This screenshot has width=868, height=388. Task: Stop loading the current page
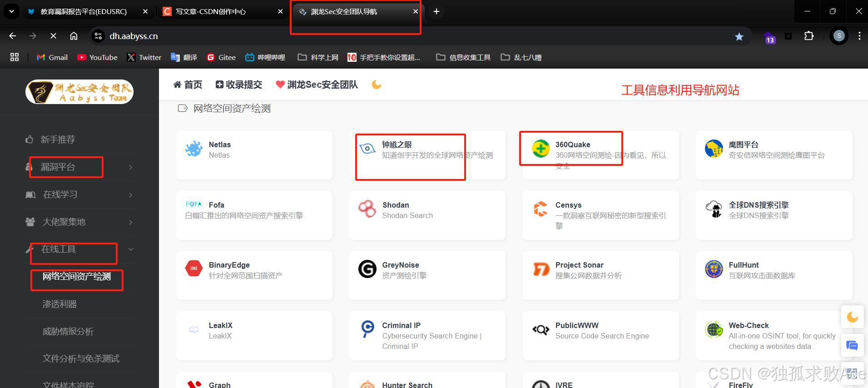(x=53, y=36)
